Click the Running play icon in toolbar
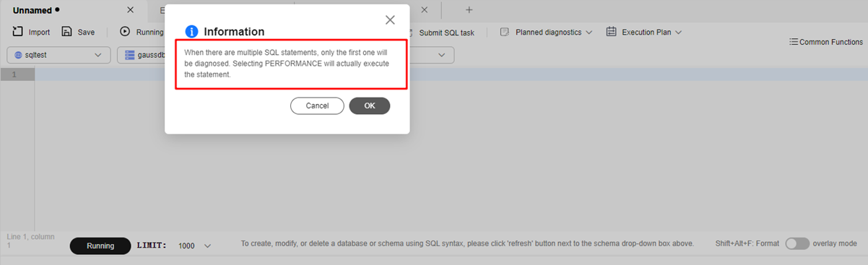The image size is (868, 265). pos(125,32)
